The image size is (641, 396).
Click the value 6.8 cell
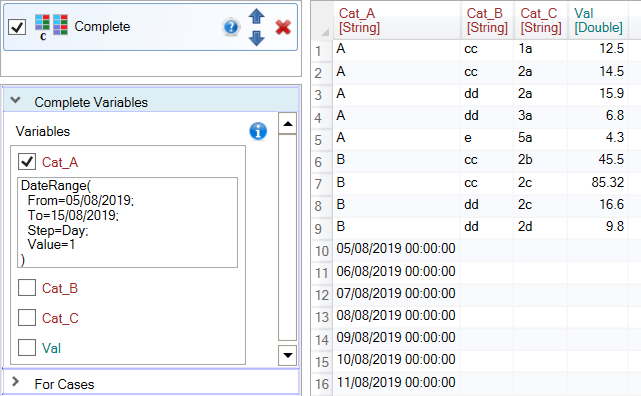tap(598, 116)
